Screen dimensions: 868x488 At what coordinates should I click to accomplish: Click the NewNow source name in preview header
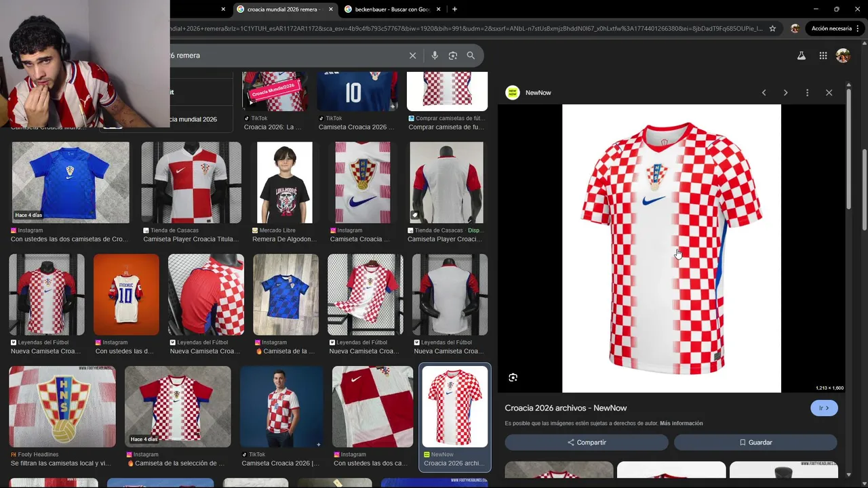click(x=538, y=93)
